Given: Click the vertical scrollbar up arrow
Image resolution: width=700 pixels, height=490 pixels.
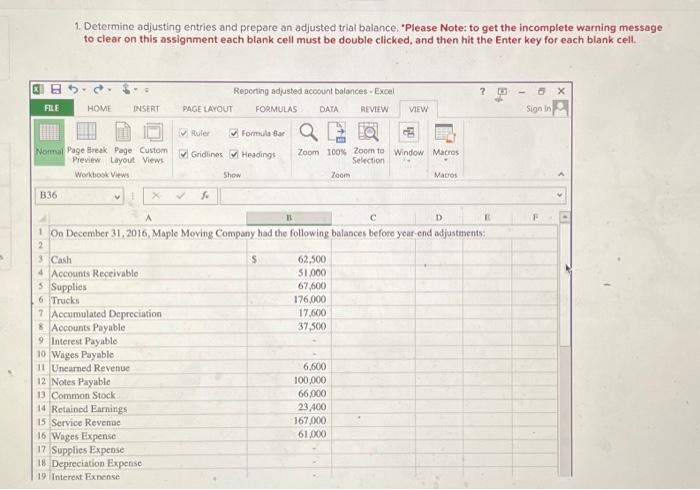Looking at the screenshot, I should (565, 218).
